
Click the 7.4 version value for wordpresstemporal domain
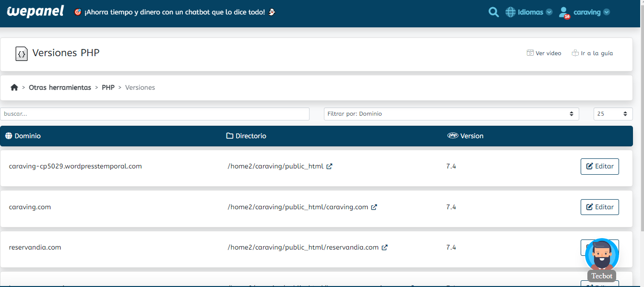click(451, 166)
